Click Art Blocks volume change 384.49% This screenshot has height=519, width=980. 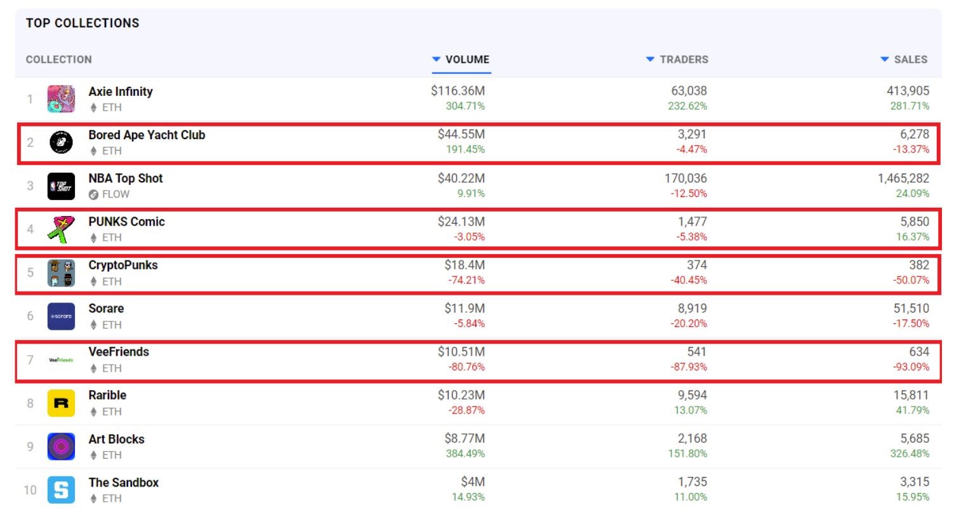(465, 454)
